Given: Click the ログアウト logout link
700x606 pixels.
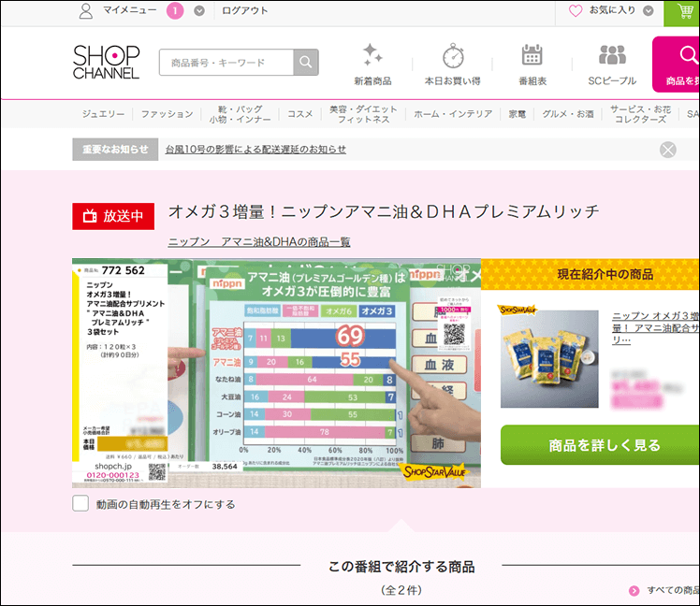Looking at the screenshot, I should 244,10.
